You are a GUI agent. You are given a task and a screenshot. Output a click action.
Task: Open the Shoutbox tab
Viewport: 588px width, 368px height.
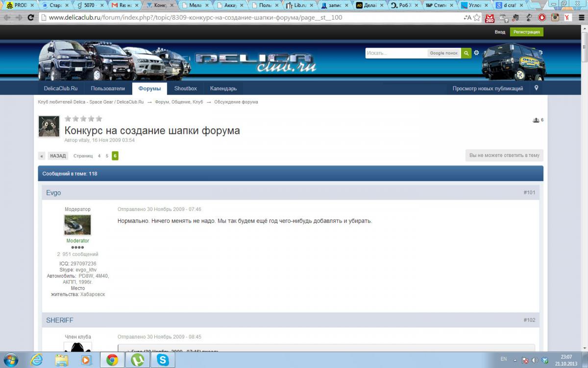pyautogui.click(x=185, y=88)
